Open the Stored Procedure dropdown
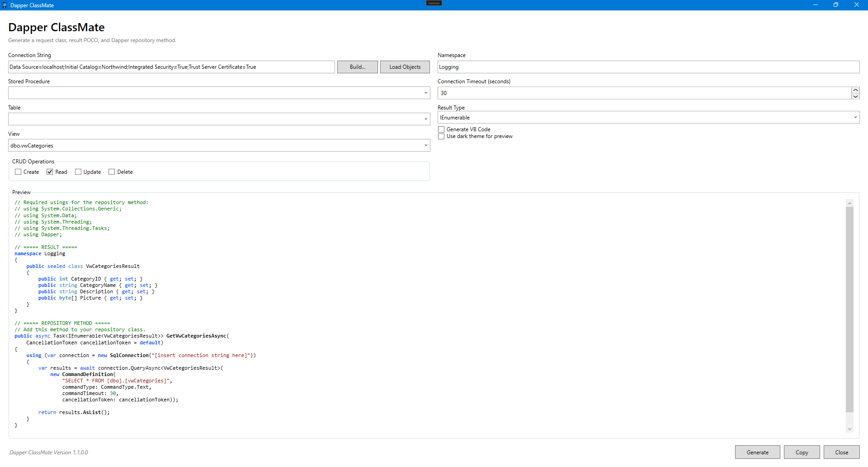 click(x=219, y=93)
